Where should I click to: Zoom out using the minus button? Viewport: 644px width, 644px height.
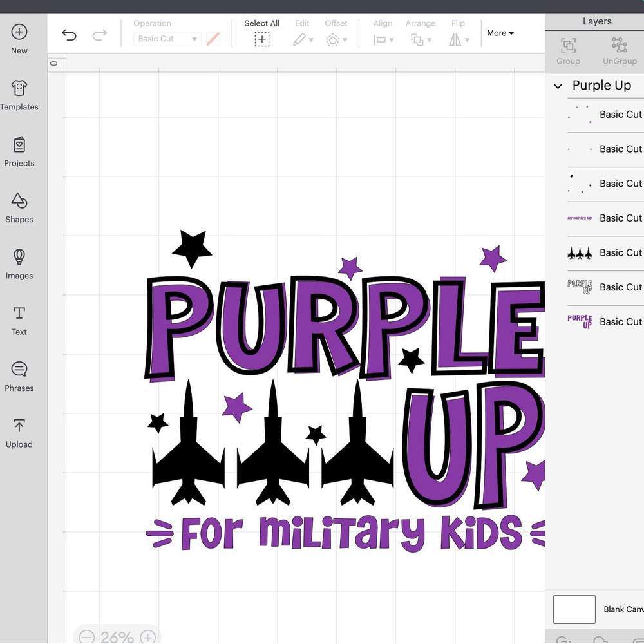87,636
